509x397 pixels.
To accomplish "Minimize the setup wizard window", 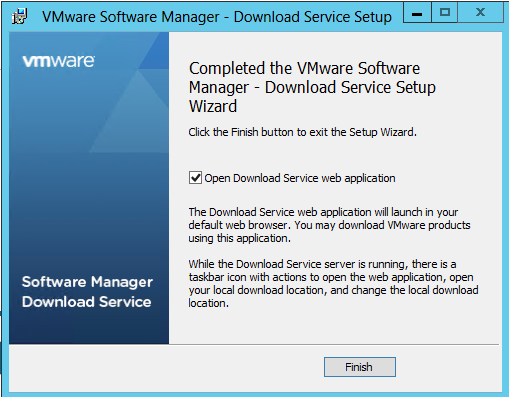I will coord(417,13).
